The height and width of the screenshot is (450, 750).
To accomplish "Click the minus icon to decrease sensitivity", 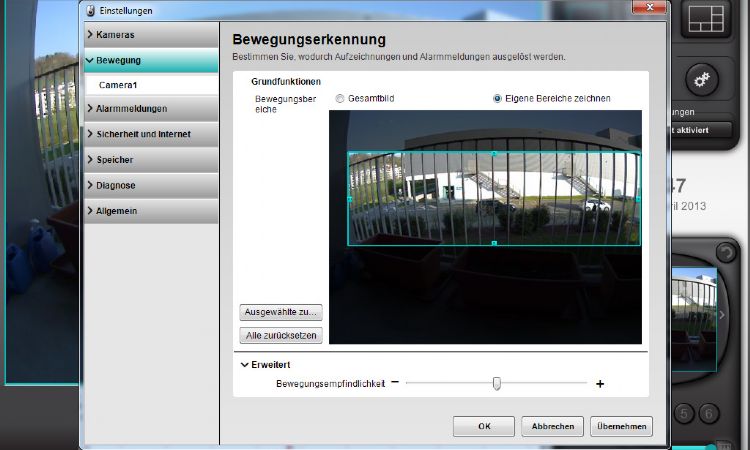I will [395, 383].
